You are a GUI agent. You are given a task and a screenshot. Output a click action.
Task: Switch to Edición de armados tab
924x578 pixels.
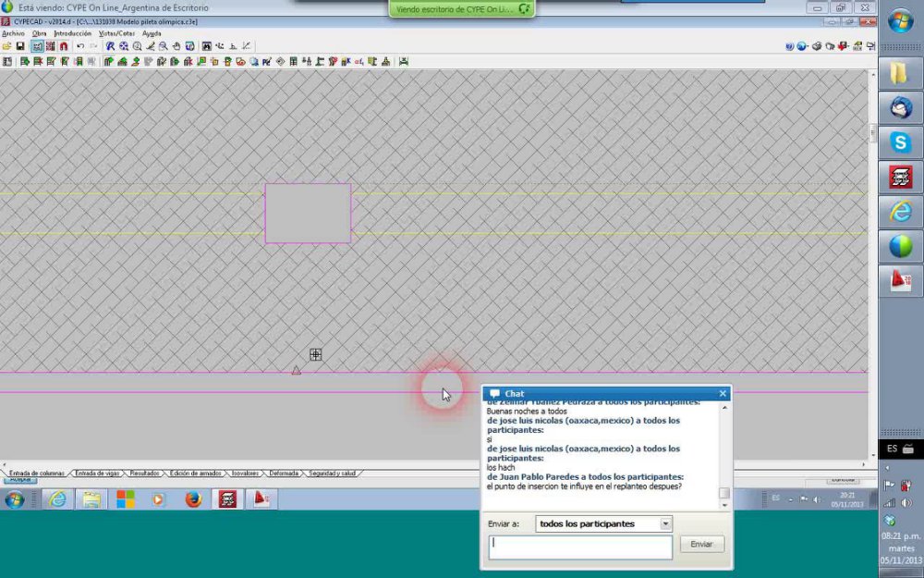pos(195,473)
